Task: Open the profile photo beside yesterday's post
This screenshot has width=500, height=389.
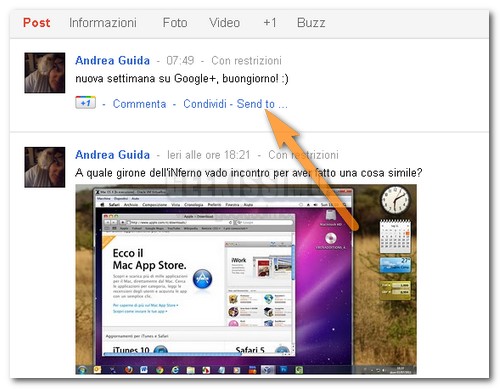Action: [x=45, y=167]
